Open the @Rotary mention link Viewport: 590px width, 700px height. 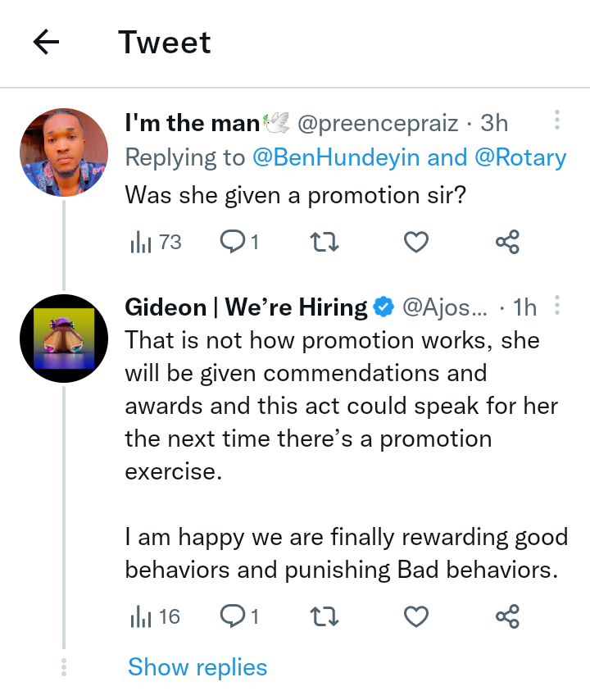[520, 157]
